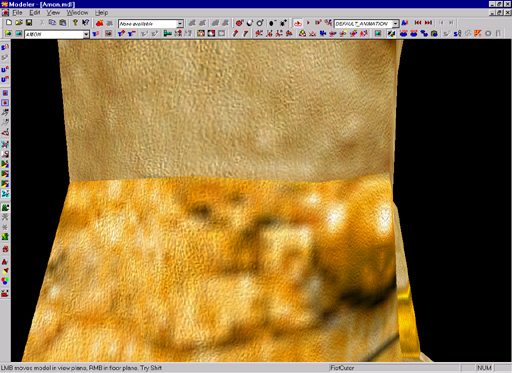
Task: Click the paste clipboard icon
Action: coord(62,23)
